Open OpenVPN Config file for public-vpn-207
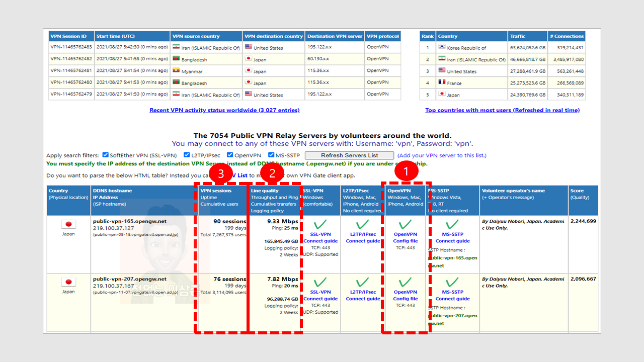This screenshot has height=362, width=644. 405,295
